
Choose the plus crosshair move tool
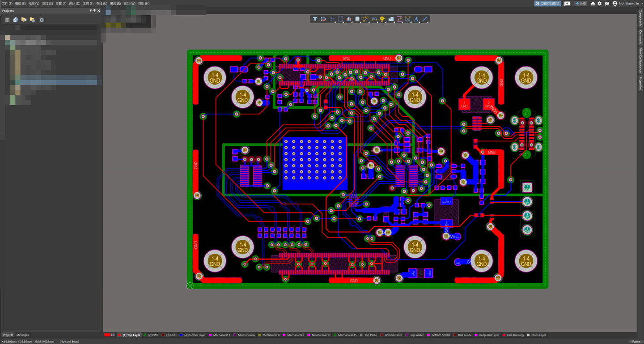pyautogui.click(x=332, y=19)
